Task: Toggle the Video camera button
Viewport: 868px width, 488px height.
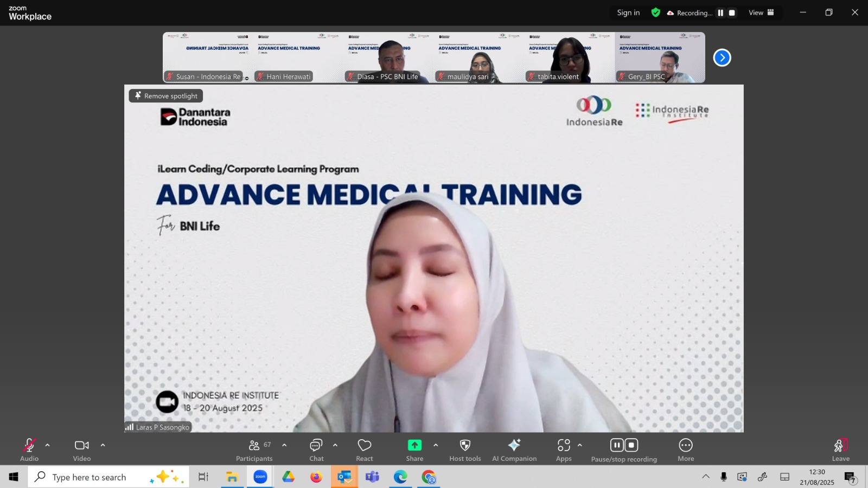Action: tap(82, 450)
